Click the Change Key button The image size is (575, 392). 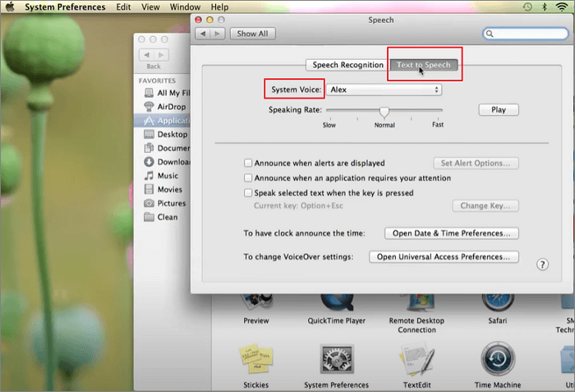tap(485, 205)
